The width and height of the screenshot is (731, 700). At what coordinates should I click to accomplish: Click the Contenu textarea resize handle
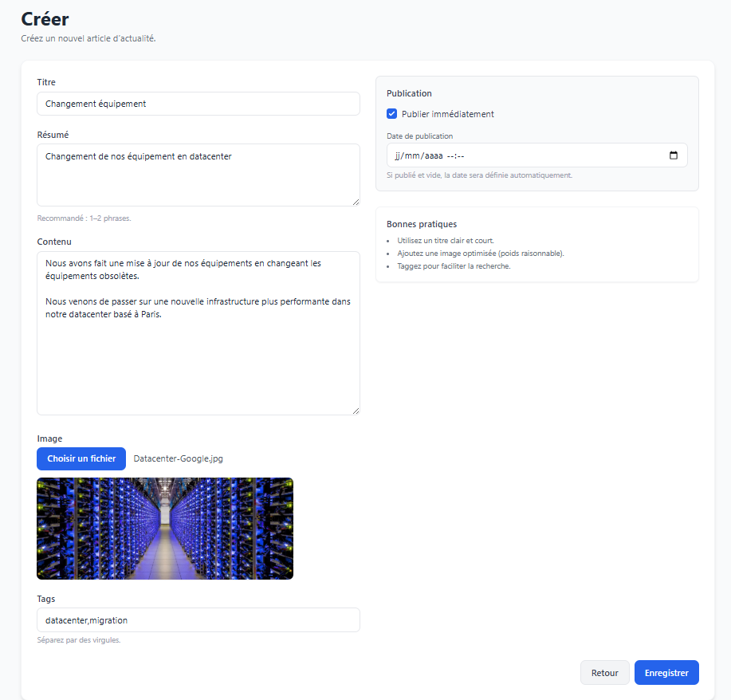pos(356,411)
